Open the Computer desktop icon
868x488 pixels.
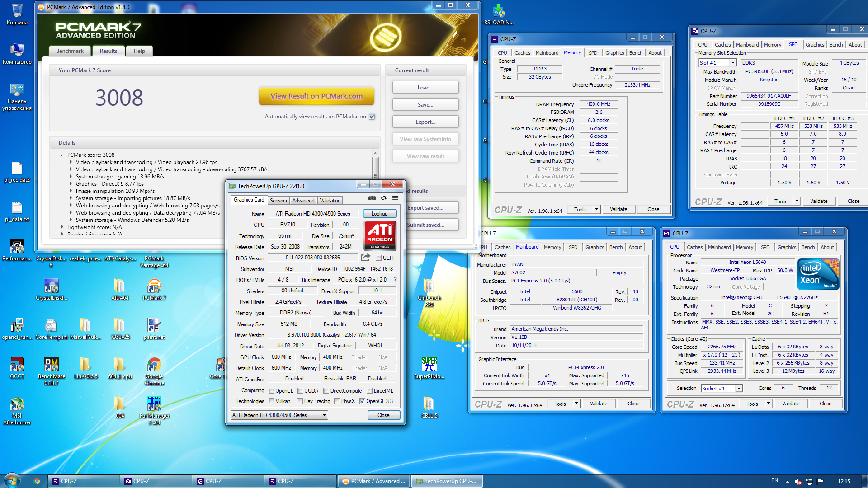point(17,54)
